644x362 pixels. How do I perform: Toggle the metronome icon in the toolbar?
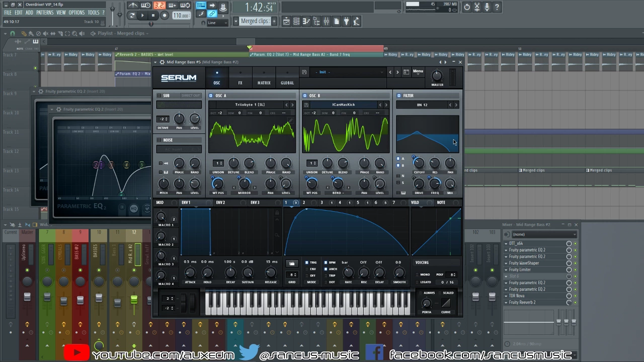[x=133, y=6]
